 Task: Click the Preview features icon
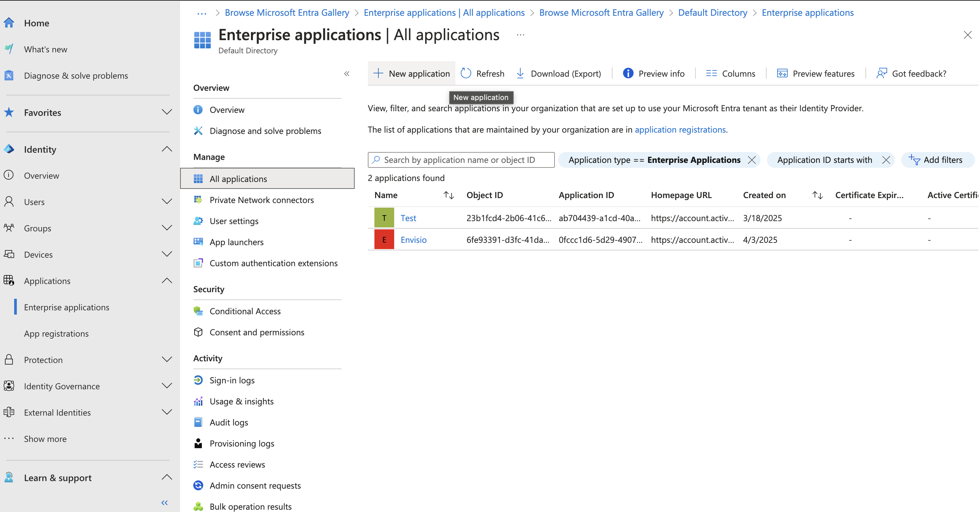(x=782, y=73)
